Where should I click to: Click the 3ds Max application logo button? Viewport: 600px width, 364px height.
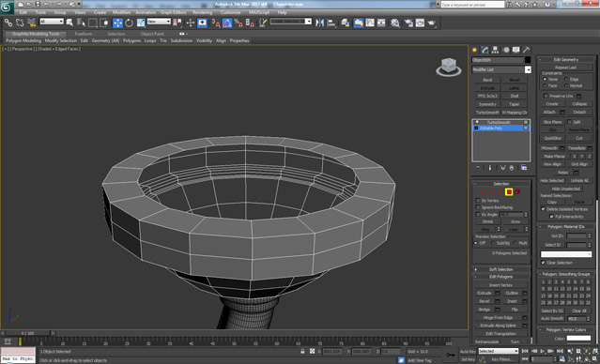click(x=7, y=7)
